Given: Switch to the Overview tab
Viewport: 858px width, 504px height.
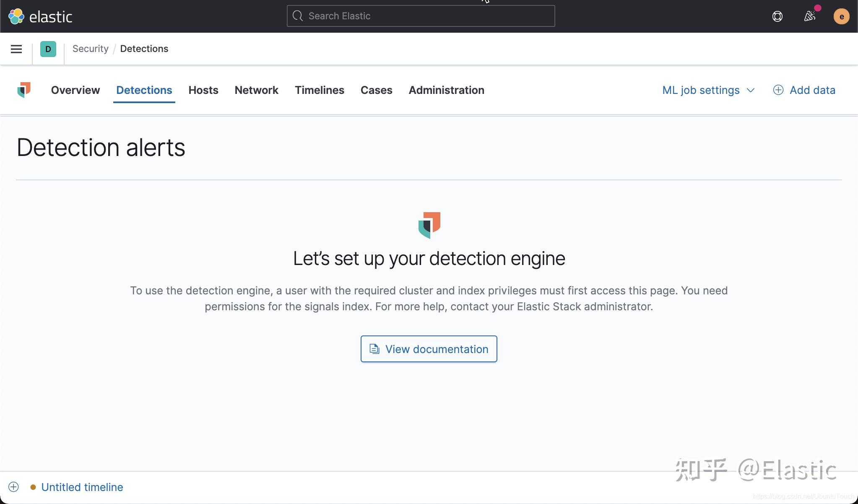Looking at the screenshot, I should (x=75, y=90).
